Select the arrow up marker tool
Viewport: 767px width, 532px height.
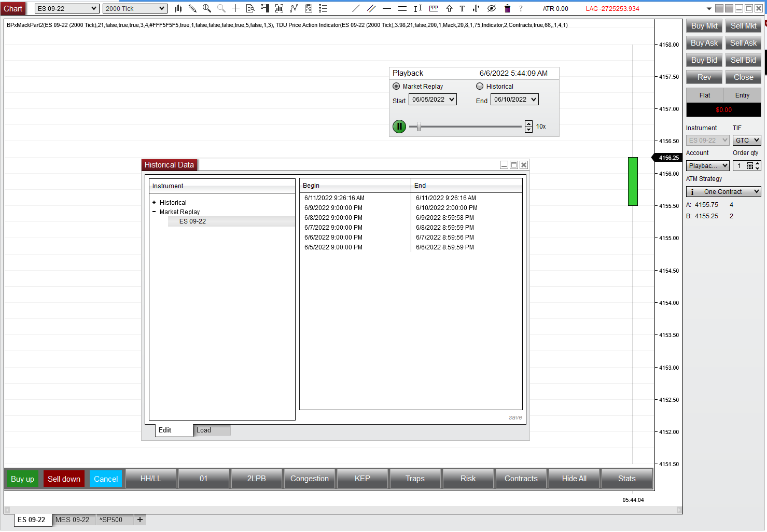pos(449,8)
